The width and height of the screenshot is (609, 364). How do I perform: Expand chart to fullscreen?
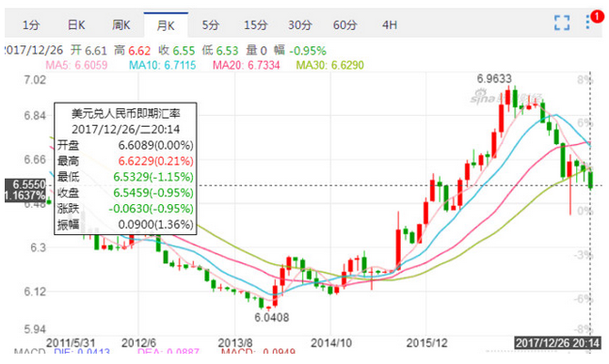click(562, 23)
